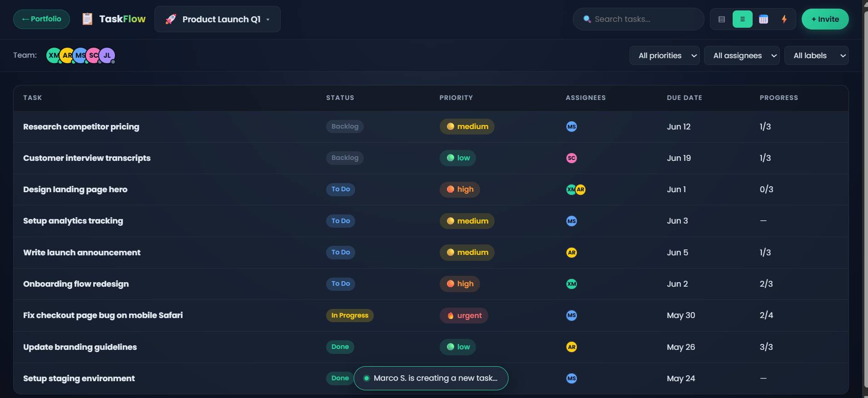Click the page vertical scrollbar
Screen dimensions: 868x398
(865, 199)
